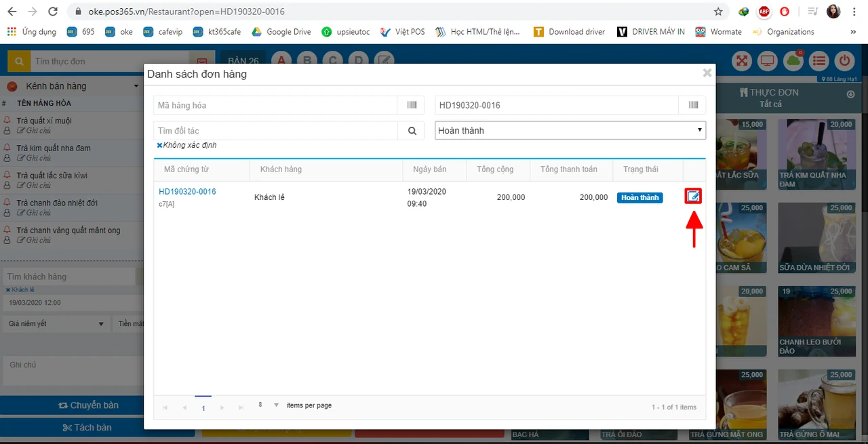Screen dimensions: 868x444
Task: Bookmark page with the star icon
Action: pos(718,12)
